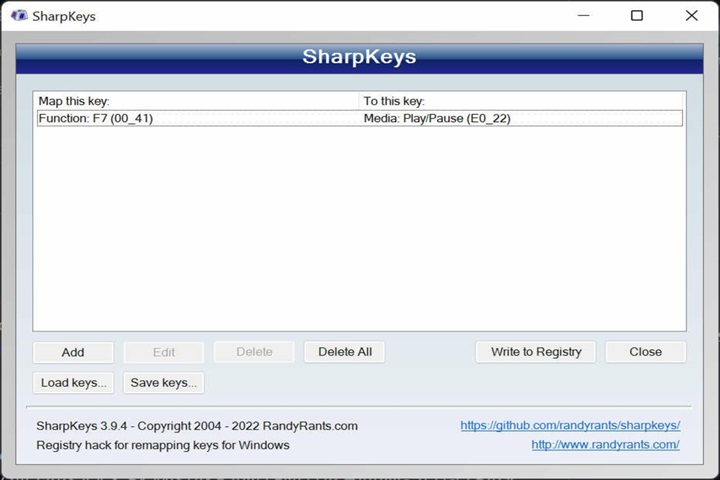Minimize the SharpKeys window
This screenshot has height=480, width=720.
584,16
